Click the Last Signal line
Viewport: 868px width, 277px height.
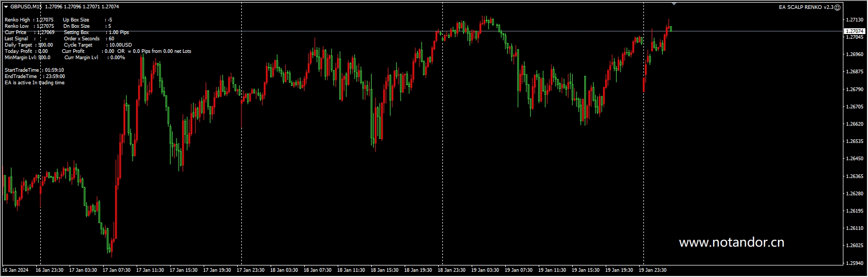pos(26,39)
